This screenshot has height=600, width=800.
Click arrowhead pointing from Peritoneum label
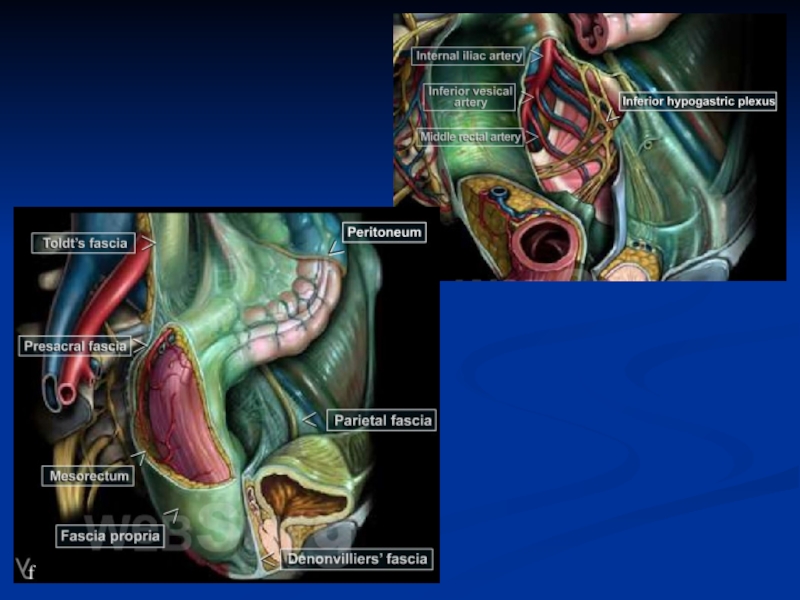pos(335,247)
